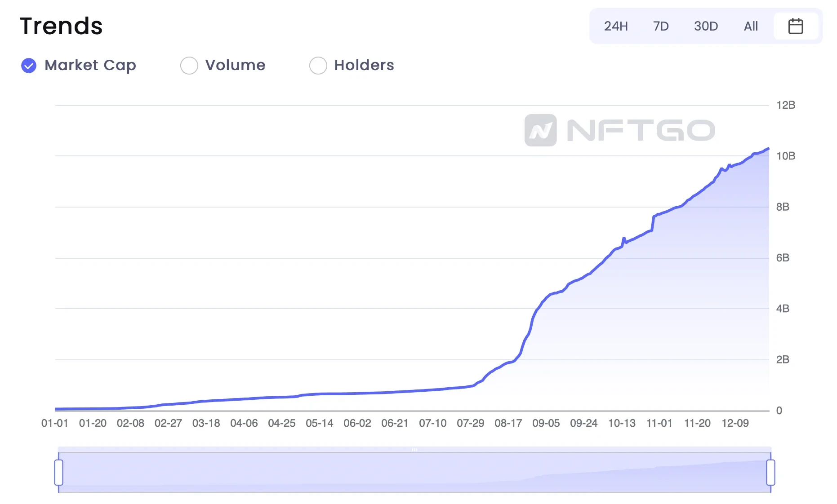
Task: Switch to the 24H time range
Action: pos(615,26)
